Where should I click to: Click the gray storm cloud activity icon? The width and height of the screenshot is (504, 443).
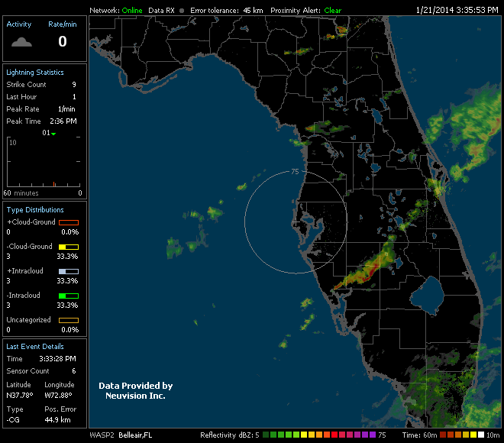[x=21, y=42]
